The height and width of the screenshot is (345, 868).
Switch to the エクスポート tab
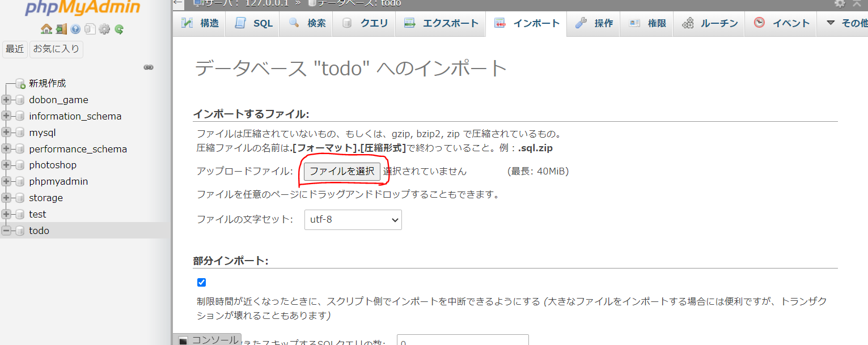[441, 23]
